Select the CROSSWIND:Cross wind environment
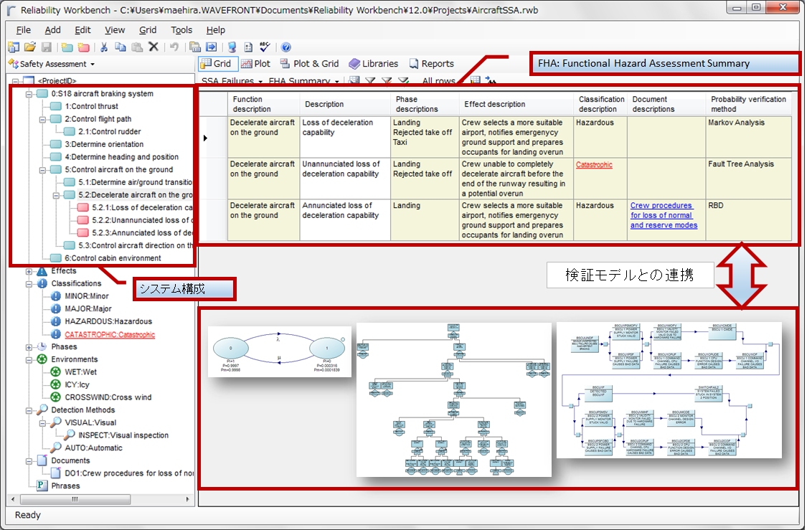This screenshot has width=812, height=530. click(108, 397)
